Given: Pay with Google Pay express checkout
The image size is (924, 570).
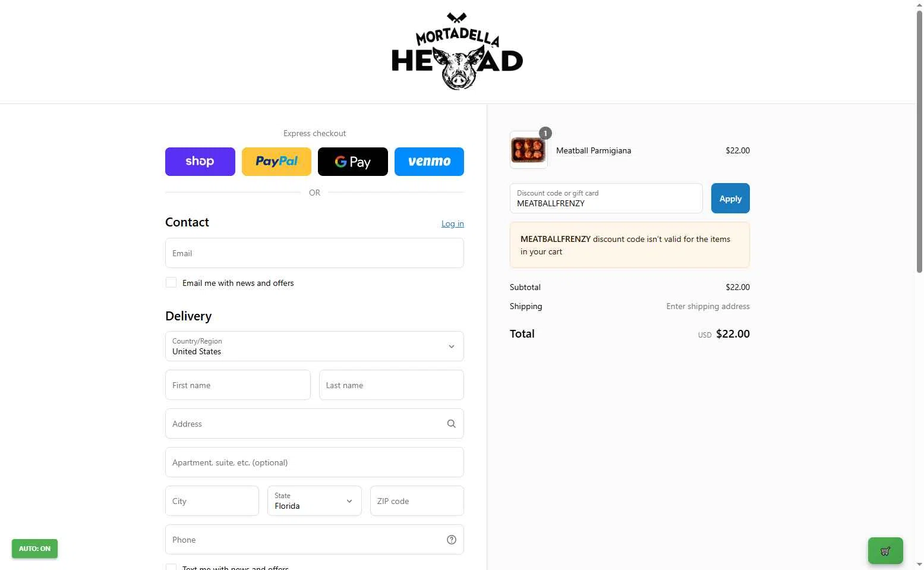Looking at the screenshot, I should point(353,162).
